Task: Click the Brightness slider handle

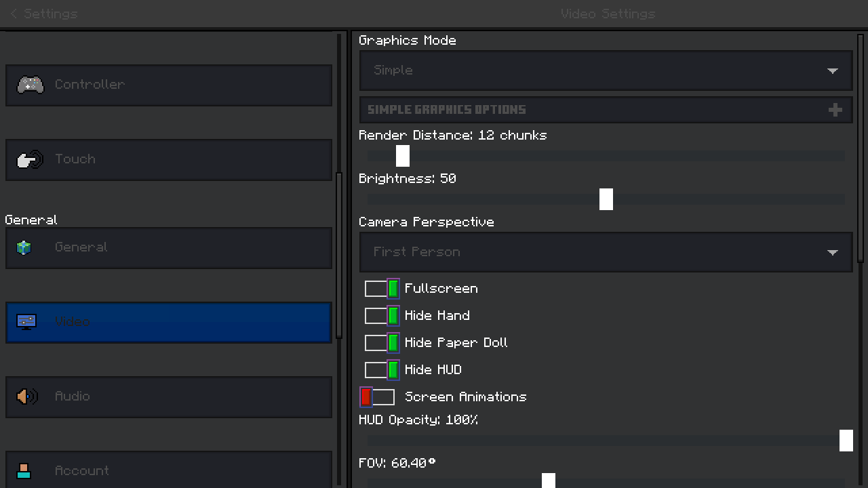Action: click(x=606, y=199)
